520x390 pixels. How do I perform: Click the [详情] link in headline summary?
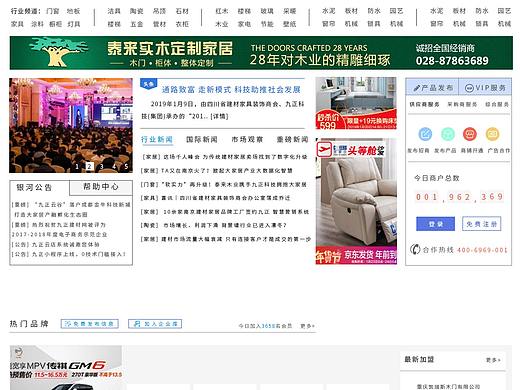point(219,116)
